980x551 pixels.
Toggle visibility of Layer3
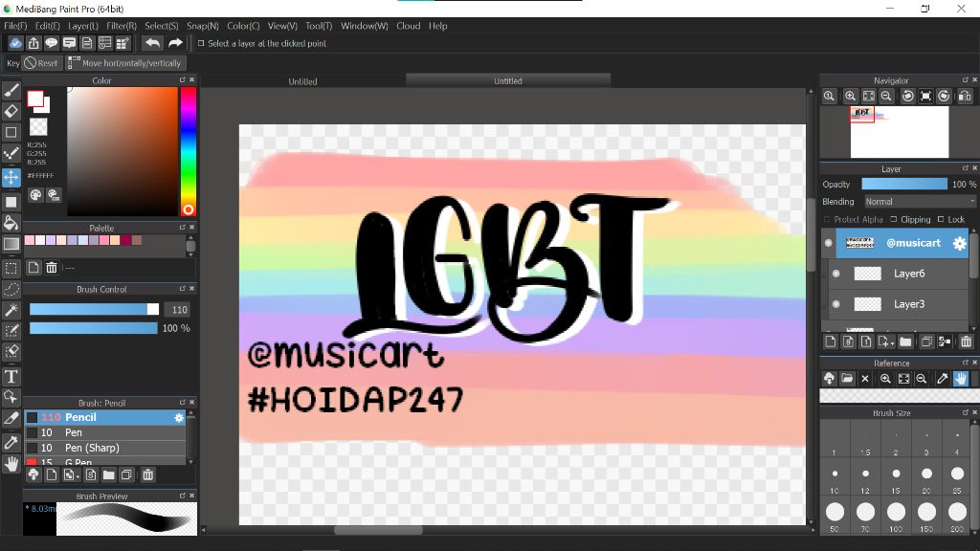pos(836,304)
